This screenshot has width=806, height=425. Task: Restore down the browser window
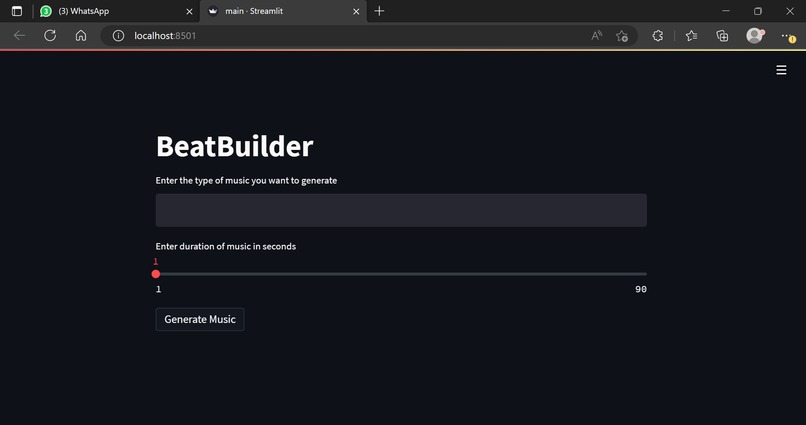point(758,11)
